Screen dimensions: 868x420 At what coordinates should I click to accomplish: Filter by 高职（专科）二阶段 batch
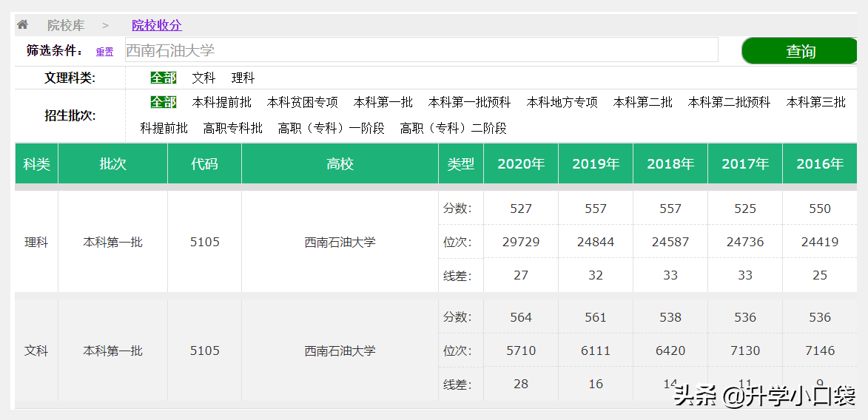(454, 129)
